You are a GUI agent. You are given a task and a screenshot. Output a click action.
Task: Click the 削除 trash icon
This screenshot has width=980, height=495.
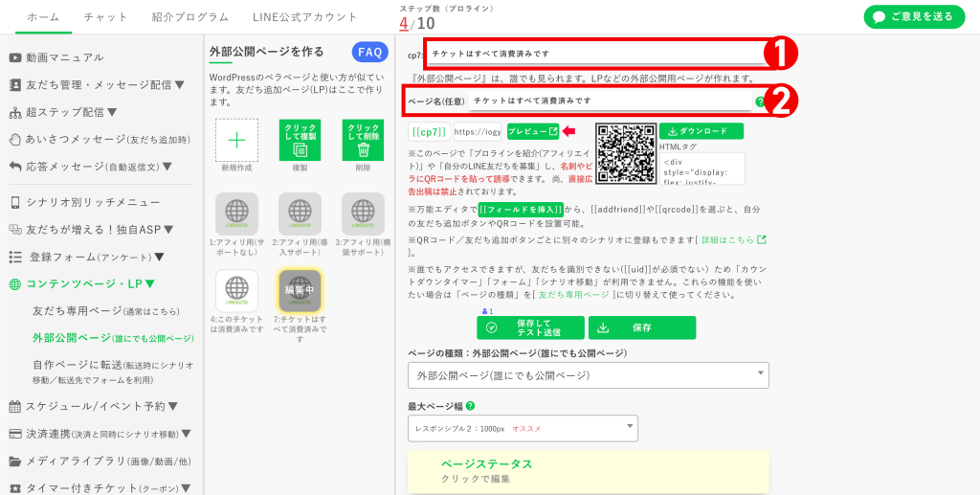pos(363,140)
